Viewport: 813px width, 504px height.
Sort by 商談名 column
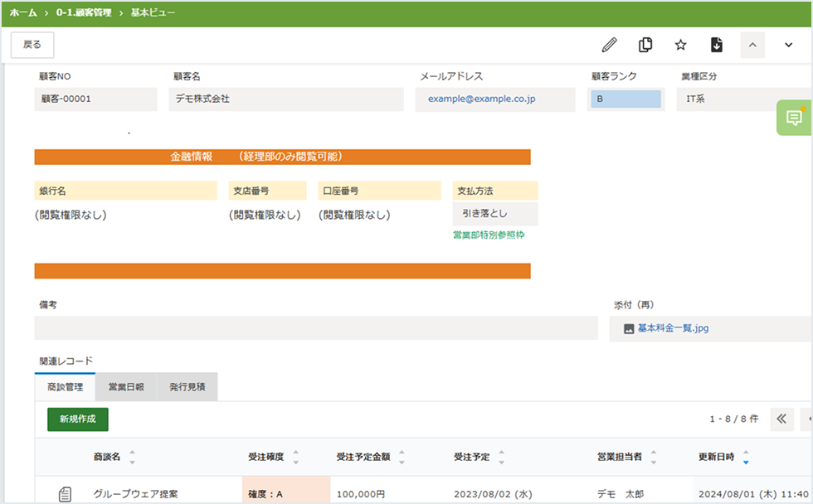132,458
